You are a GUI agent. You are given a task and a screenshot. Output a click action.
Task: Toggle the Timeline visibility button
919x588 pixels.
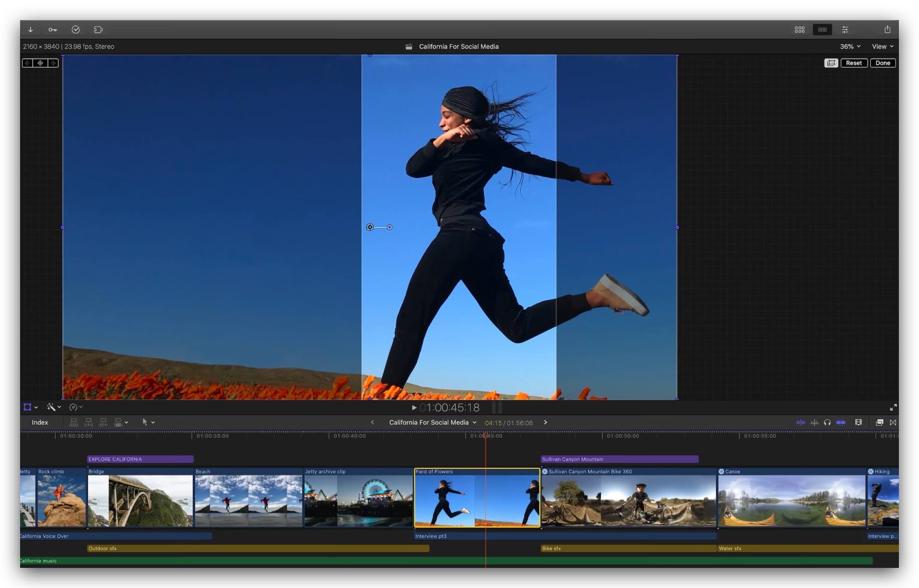click(822, 30)
